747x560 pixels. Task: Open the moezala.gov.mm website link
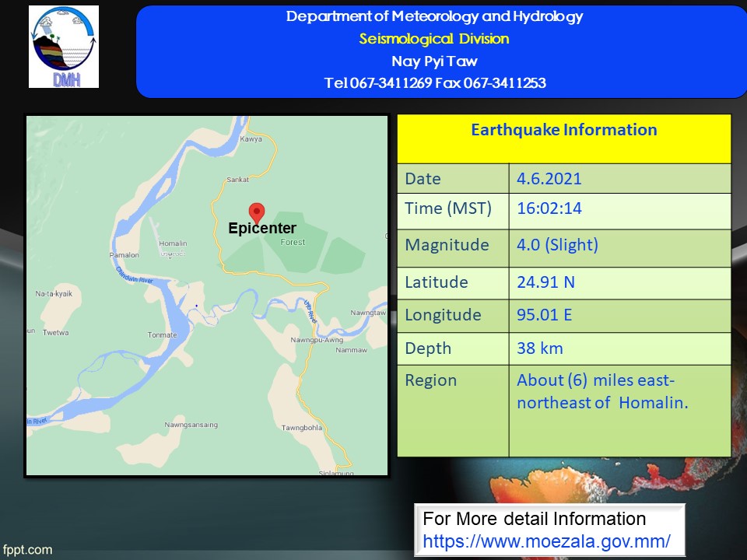point(546,539)
